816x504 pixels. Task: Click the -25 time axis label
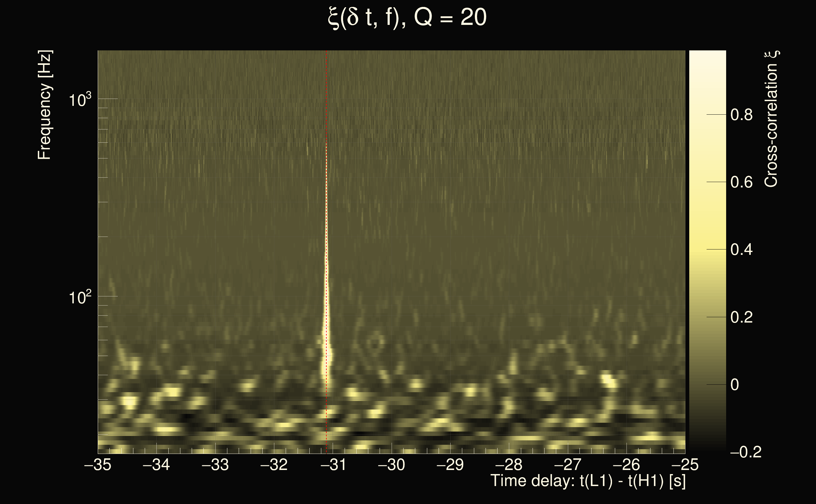tap(685, 465)
